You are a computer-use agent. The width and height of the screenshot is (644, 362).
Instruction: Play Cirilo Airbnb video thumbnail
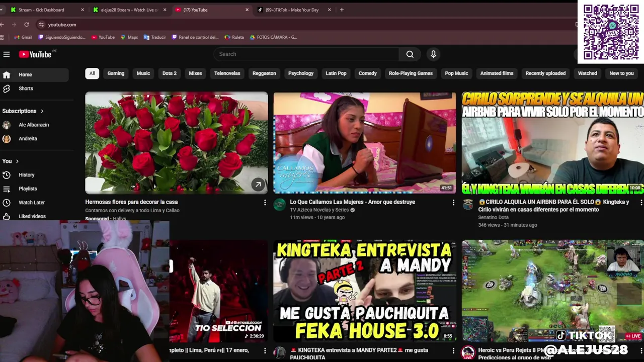553,143
